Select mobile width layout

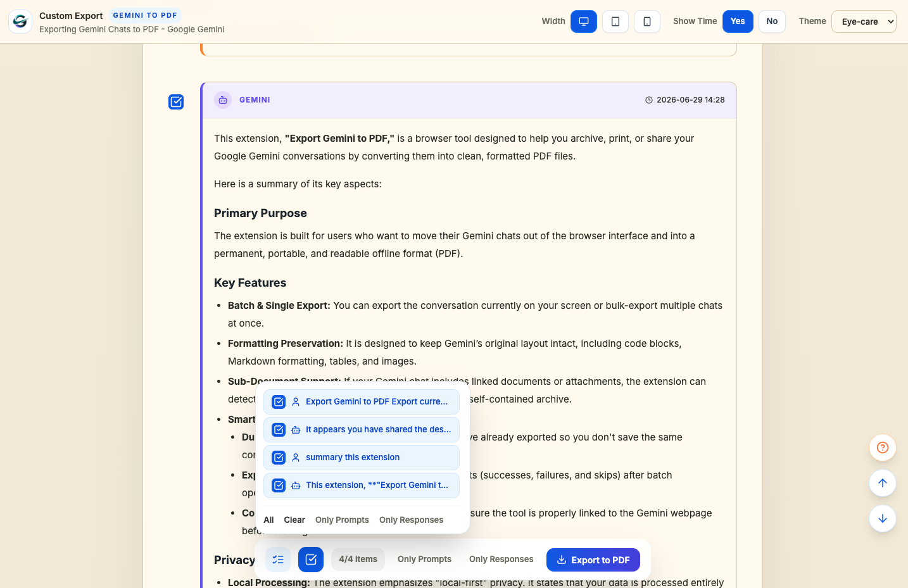tap(647, 22)
